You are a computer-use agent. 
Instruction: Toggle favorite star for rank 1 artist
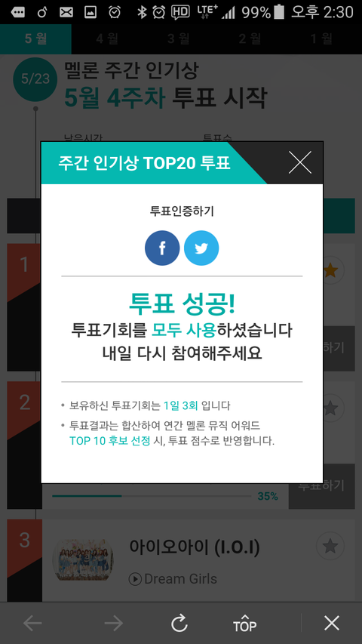pos(330,270)
